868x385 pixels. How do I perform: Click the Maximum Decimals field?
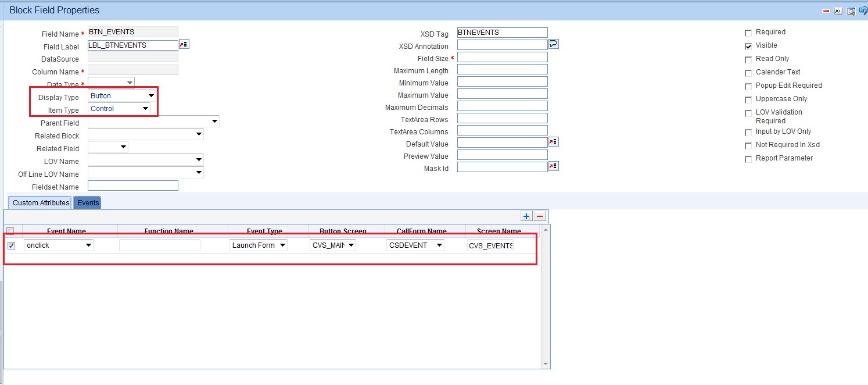(503, 106)
